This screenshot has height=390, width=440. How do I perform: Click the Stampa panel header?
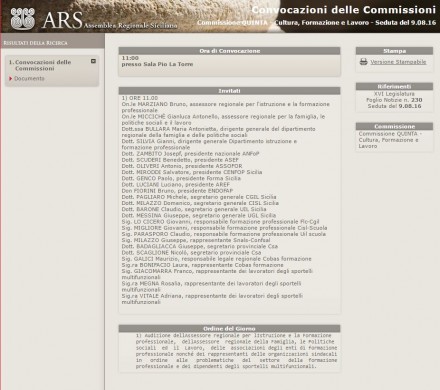[x=394, y=51]
